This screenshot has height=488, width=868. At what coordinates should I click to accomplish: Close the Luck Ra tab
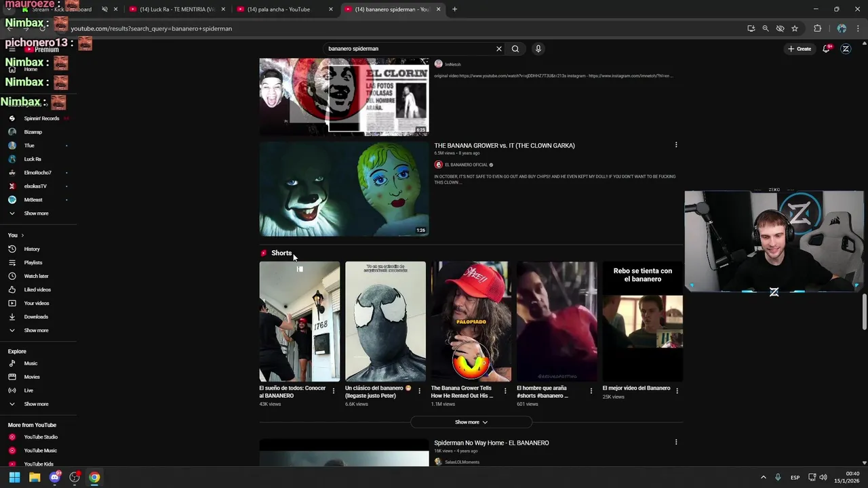click(x=223, y=9)
